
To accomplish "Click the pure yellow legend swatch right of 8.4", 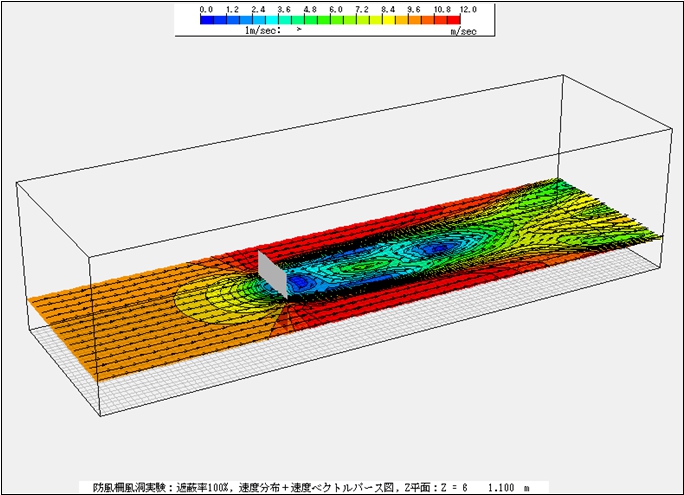I will 389,20.
